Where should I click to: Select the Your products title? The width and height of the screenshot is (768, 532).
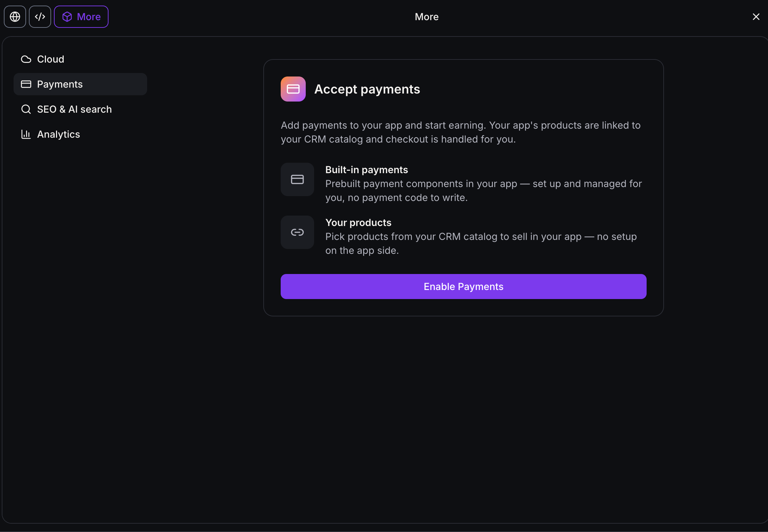(x=358, y=223)
